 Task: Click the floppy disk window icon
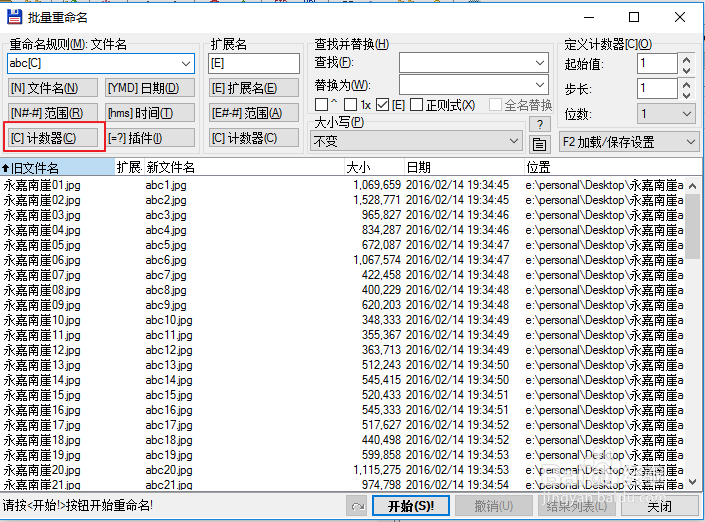pos(14,17)
